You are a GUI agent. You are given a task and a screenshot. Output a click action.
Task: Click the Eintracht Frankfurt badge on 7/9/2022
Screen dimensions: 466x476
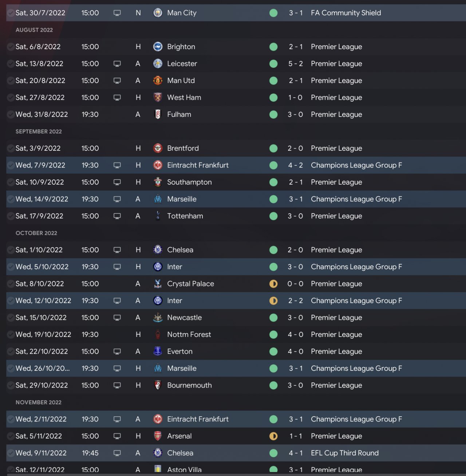[158, 165]
